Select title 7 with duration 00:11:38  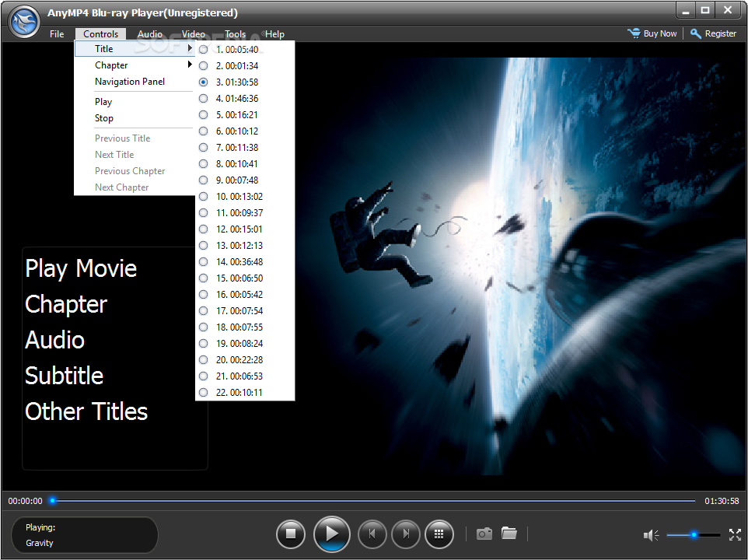[x=245, y=148]
